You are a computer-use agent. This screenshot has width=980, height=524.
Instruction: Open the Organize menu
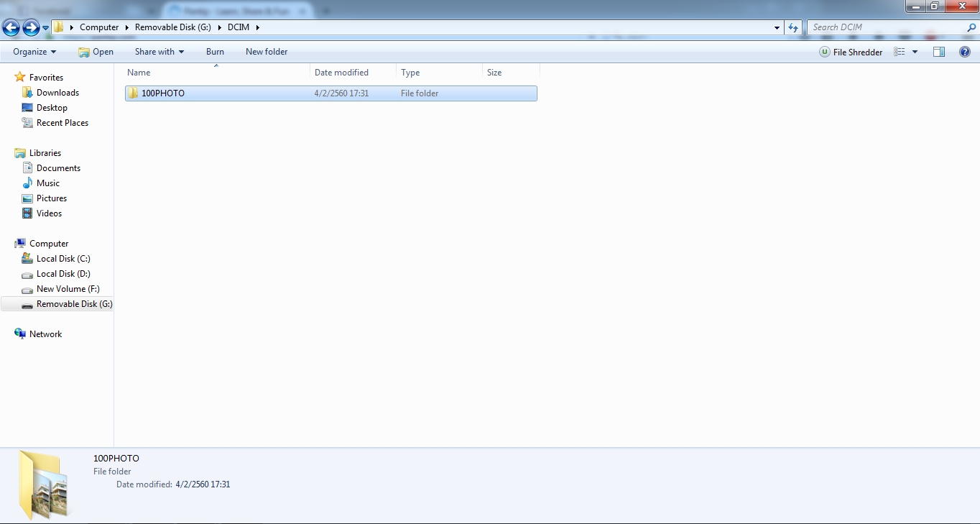(x=34, y=52)
